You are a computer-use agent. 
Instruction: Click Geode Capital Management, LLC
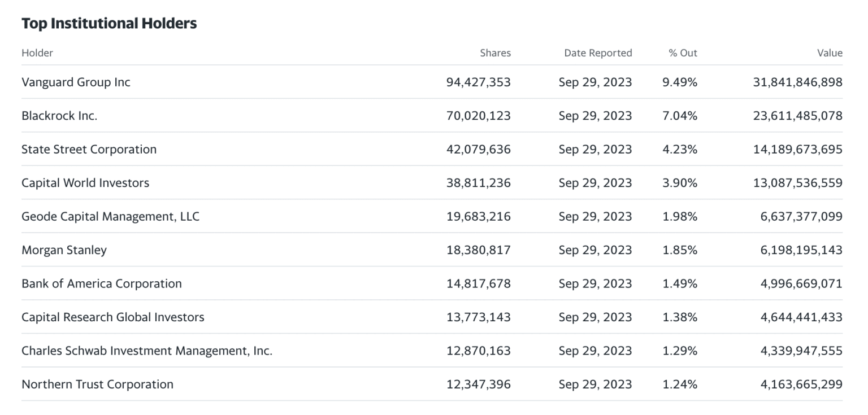(x=110, y=216)
